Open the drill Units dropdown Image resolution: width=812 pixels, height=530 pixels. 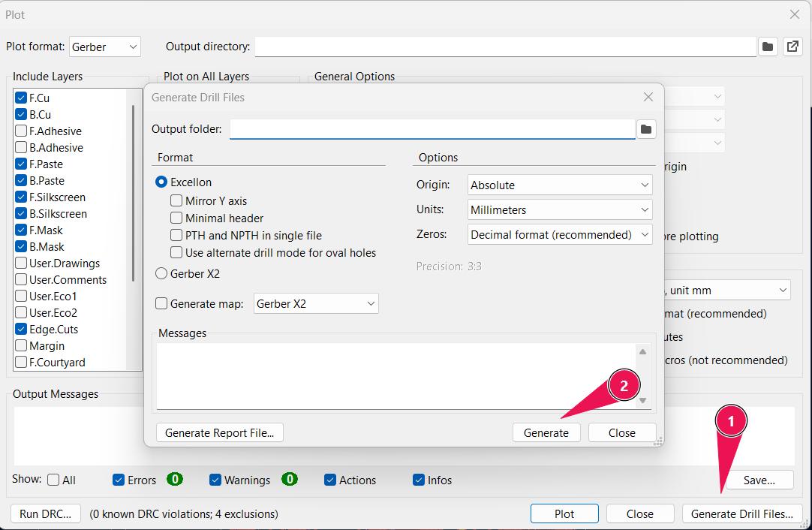(x=559, y=209)
